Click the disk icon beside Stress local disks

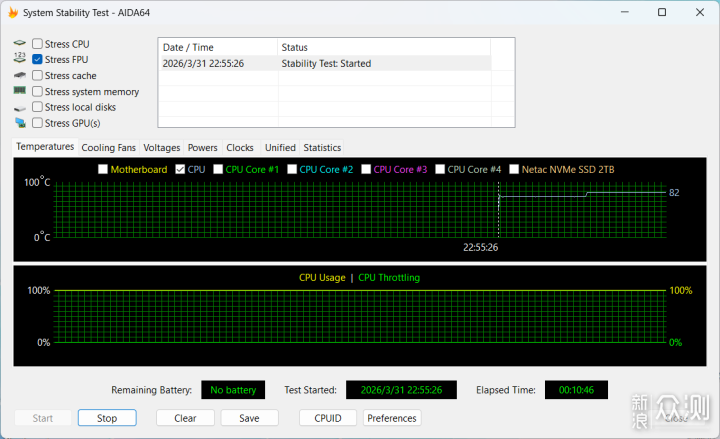coord(20,108)
